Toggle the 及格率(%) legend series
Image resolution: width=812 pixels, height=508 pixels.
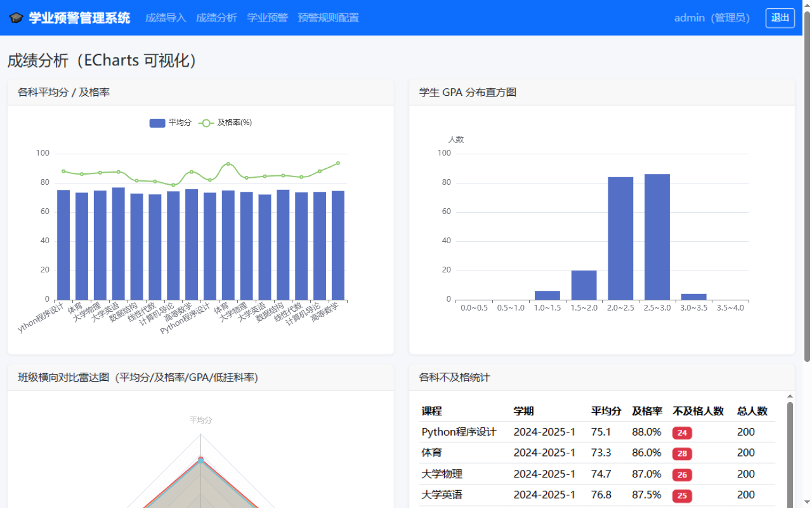pyautogui.click(x=225, y=123)
